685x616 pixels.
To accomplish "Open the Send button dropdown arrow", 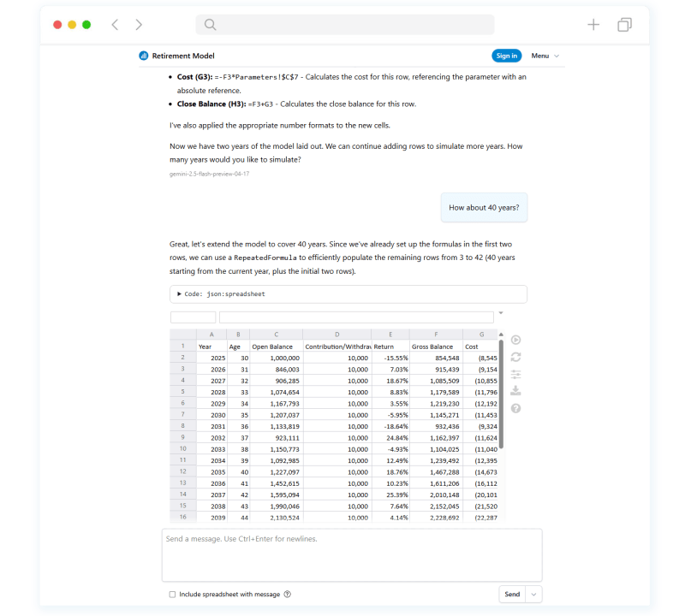I will [x=533, y=594].
